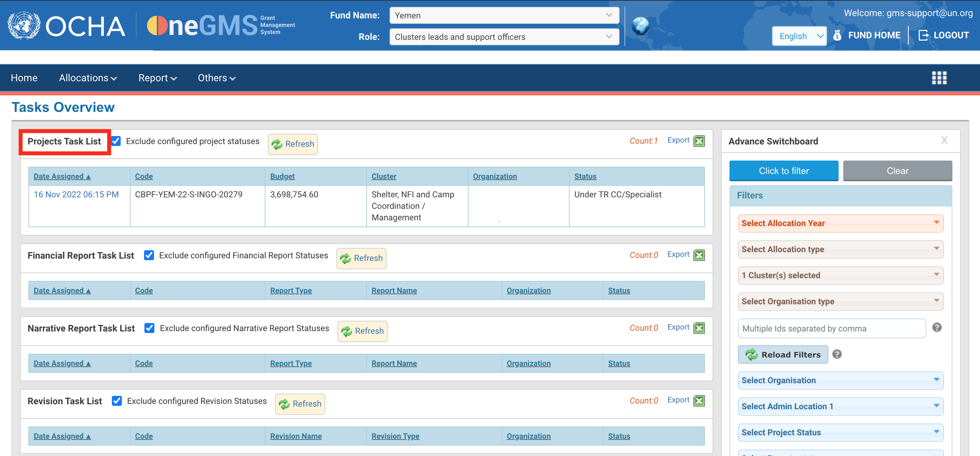Image resolution: width=980 pixels, height=456 pixels.
Task: Click help icon beside Multiple Ids field
Action: (937, 328)
